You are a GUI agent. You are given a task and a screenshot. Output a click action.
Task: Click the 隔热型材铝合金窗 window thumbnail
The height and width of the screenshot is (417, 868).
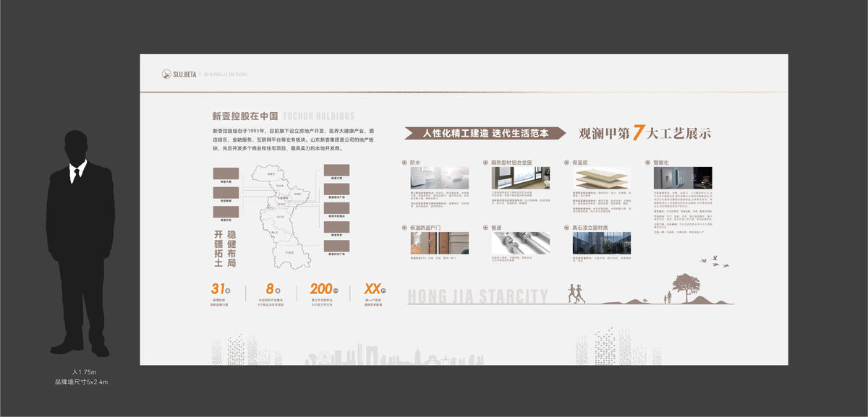click(x=521, y=178)
